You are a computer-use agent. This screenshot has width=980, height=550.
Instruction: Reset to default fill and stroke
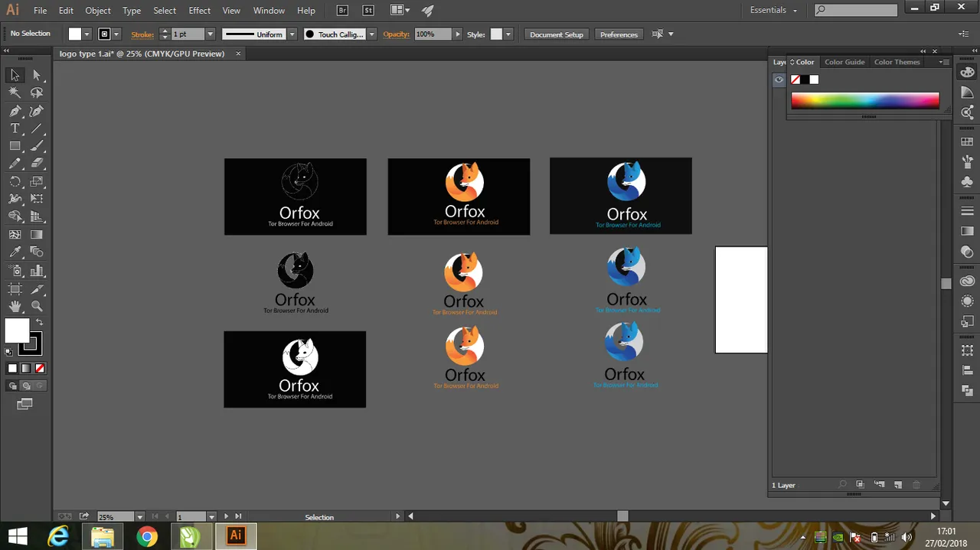(9, 352)
